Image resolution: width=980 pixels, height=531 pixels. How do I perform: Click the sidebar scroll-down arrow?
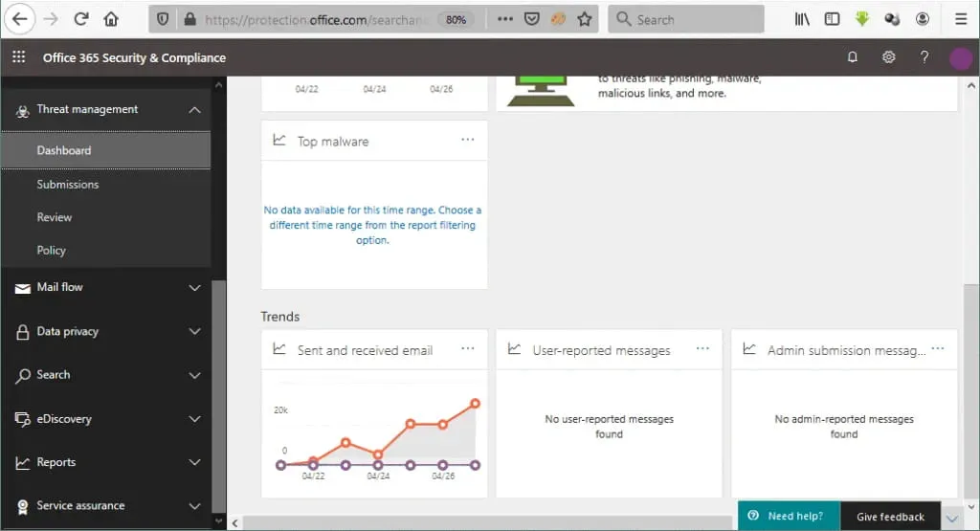pos(218,520)
